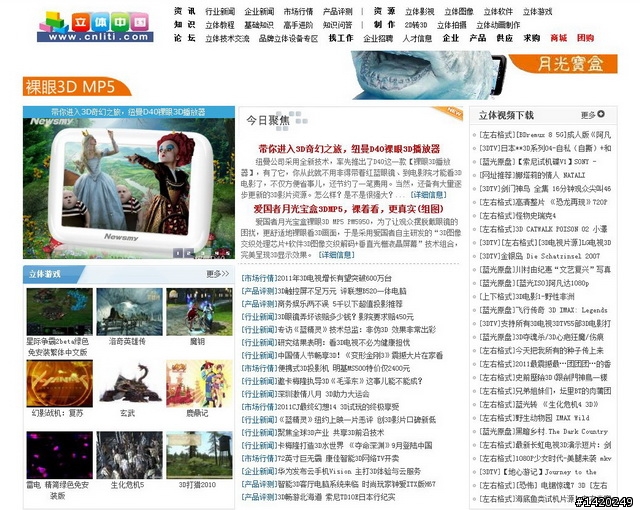This screenshot has width=640, height=510.
Task: Go to 立体软件 in the 资源 menu
Action: point(498,11)
